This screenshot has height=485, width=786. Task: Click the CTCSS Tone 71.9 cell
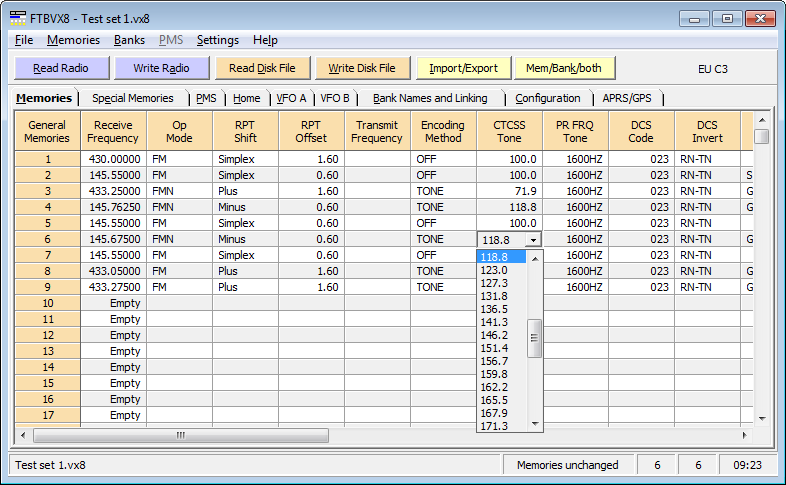[x=509, y=191]
